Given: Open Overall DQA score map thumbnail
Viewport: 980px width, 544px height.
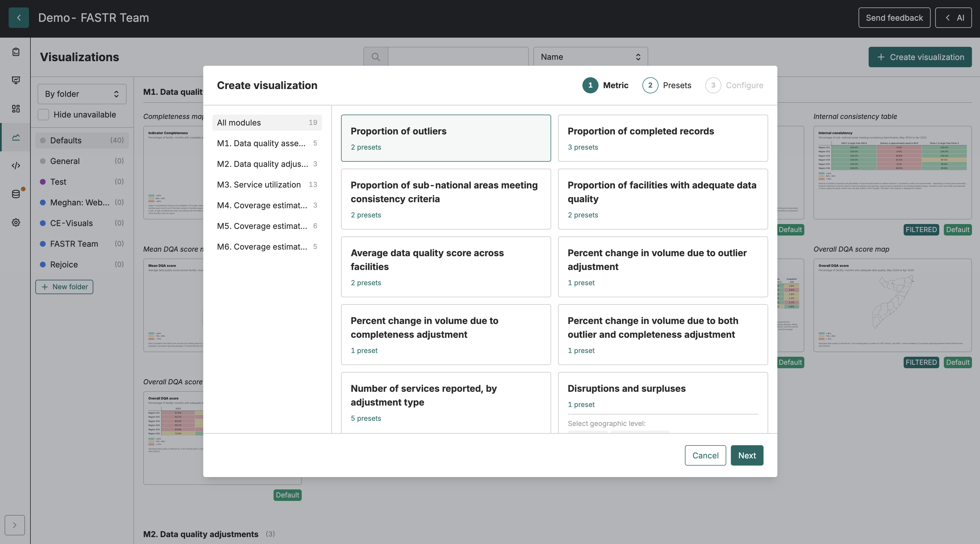Looking at the screenshot, I should coord(892,305).
